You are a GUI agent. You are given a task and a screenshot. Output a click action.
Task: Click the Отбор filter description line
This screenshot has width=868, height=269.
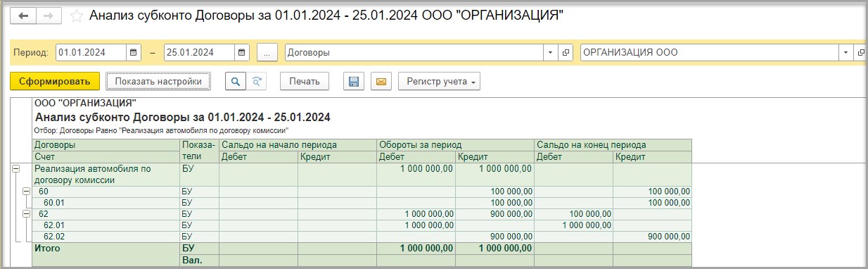point(162,131)
